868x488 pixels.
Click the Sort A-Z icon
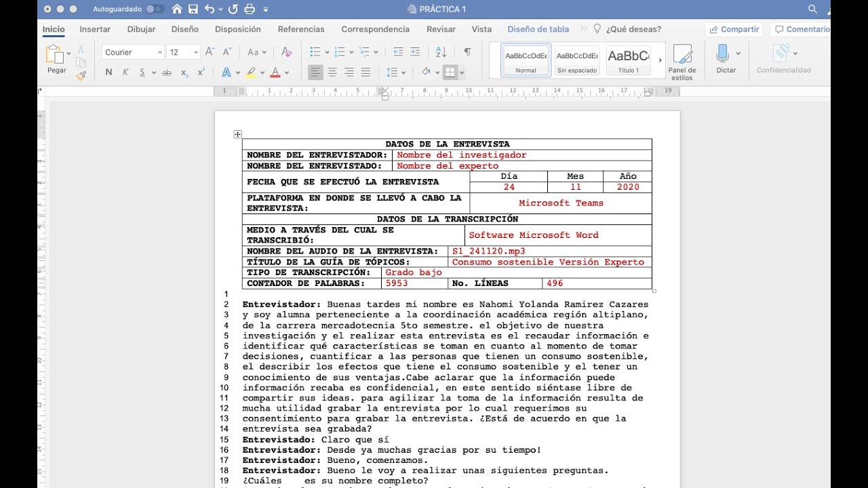(441, 52)
